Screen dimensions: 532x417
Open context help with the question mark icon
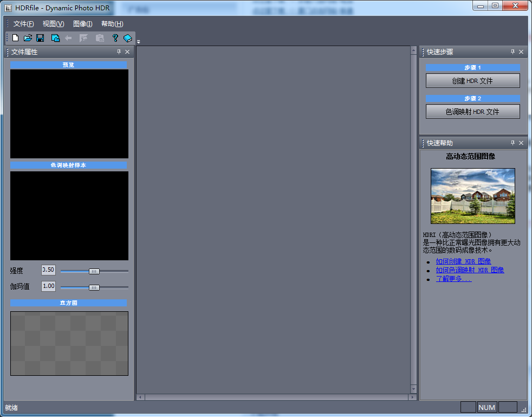pyautogui.click(x=114, y=37)
